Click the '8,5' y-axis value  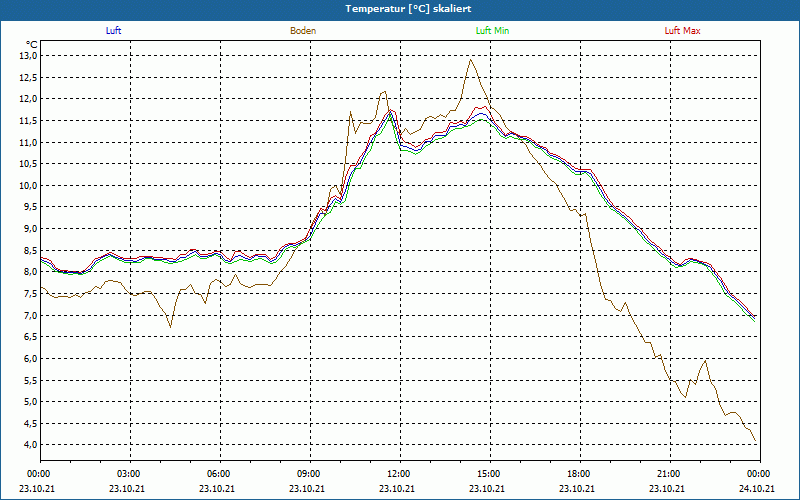31,250
